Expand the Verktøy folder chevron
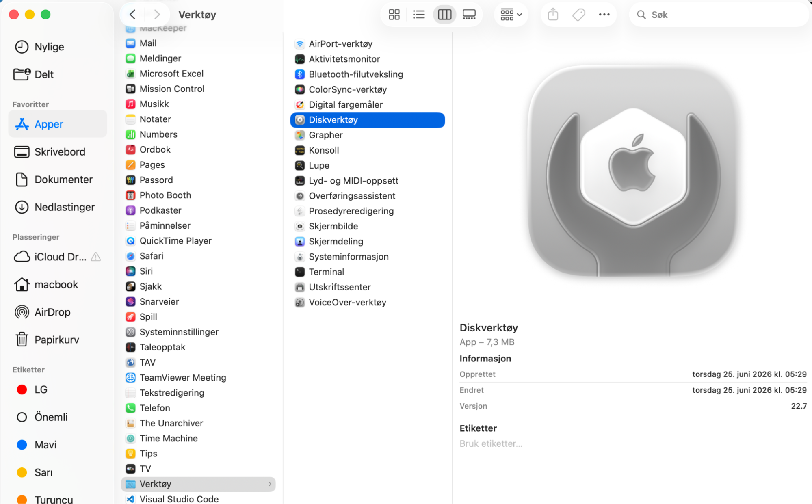The height and width of the screenshot is (504, 812). point(270,484)
